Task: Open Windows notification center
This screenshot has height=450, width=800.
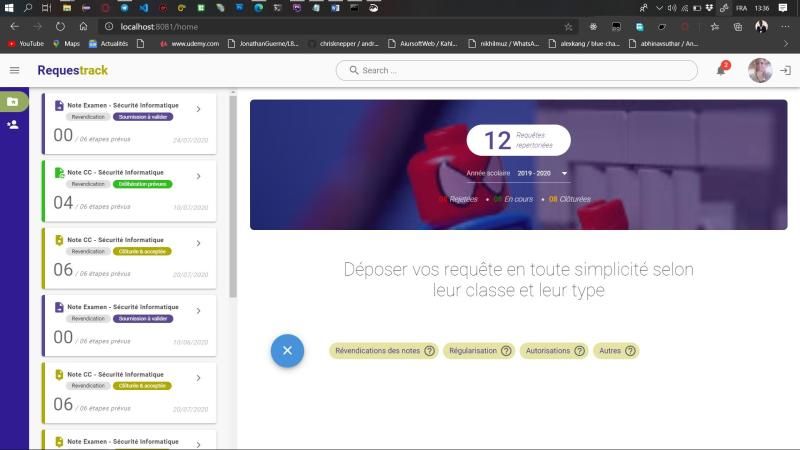Action: click(x=783, y=8)
